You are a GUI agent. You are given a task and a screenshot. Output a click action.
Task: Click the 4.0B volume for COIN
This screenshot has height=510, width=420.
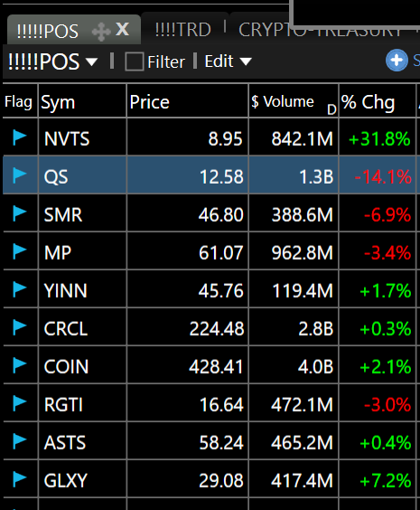click(x=316, y=367)
